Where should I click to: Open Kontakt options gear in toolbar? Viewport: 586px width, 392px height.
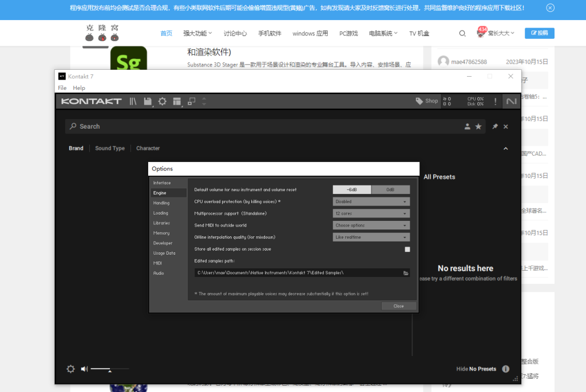click(x=162, y=101)
